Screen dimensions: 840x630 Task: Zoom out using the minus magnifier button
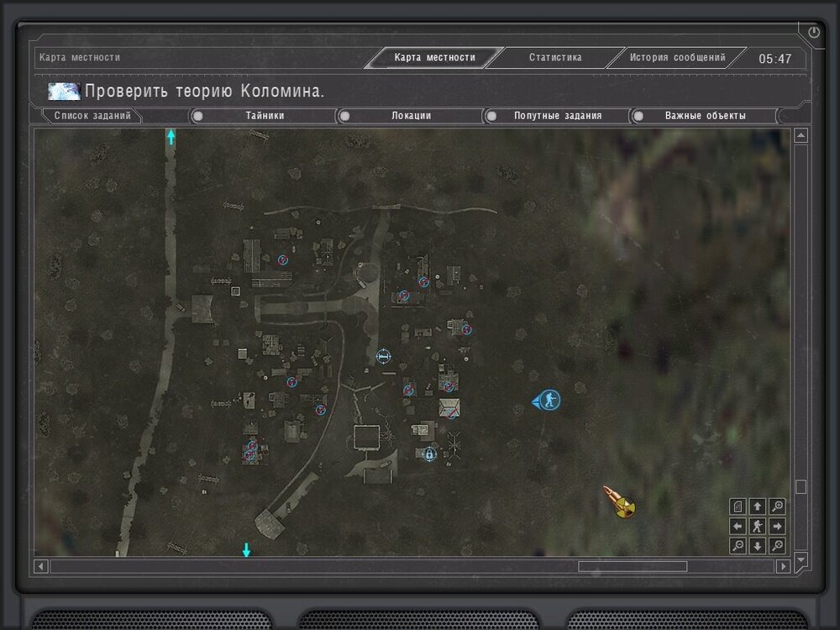(x=738, y=546)
